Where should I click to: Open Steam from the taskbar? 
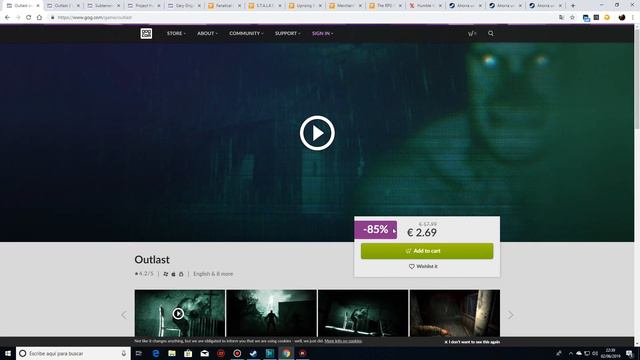[x=253, y=353]
